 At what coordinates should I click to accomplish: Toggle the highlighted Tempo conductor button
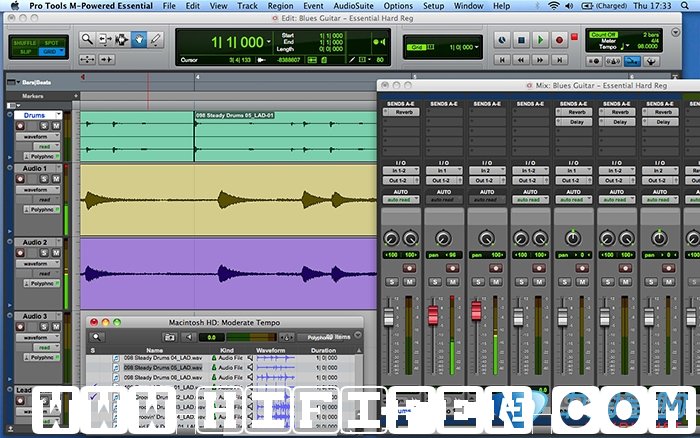tap(632, 61)
